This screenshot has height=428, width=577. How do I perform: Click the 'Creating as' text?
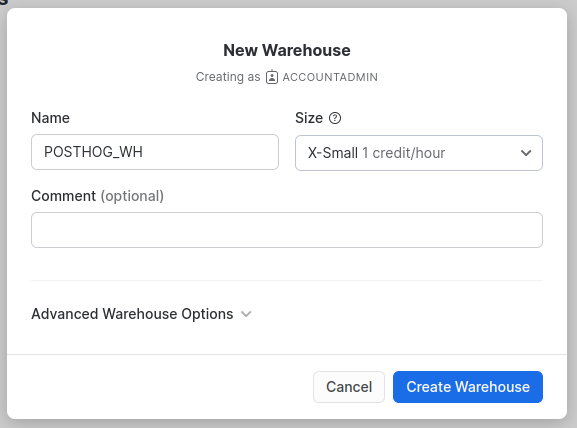pos(228,77)
